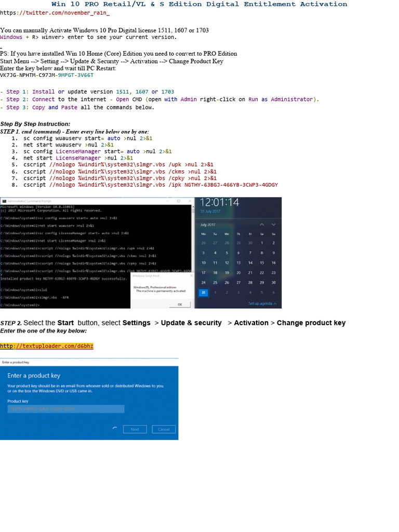This screenshot has width=399, height=532.
Task: Click the 'Step By Step Instruction:' heading
Action: (35, 124)
